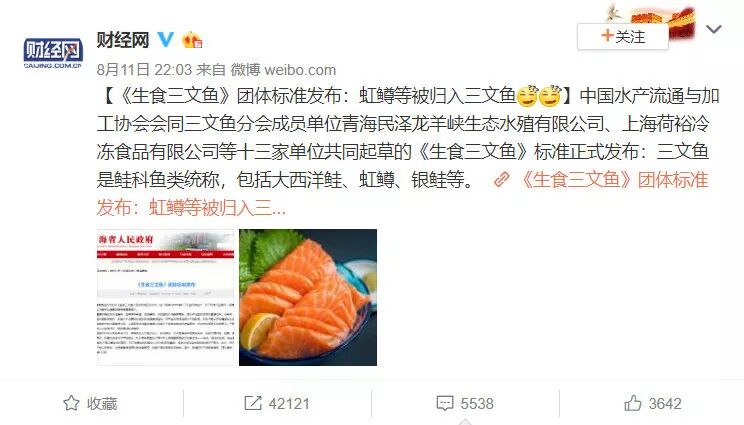Click the 财经网 logo avatar
Image resolution: width=744 pixels, height=425 pixels.
point(53,53)
